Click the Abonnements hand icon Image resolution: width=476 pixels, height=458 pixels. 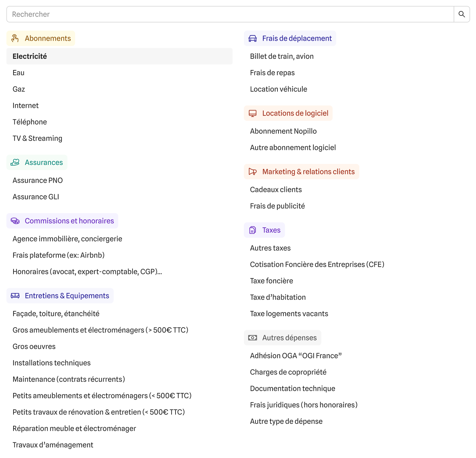[15, 38]
